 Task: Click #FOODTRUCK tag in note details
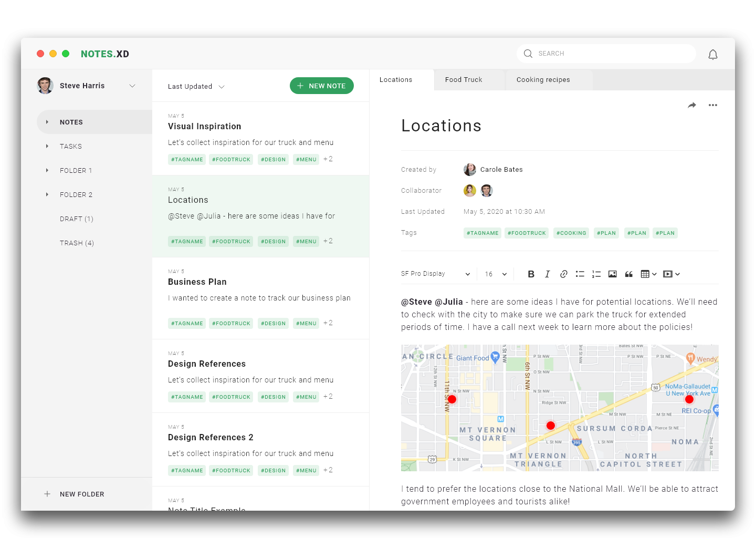pyautogui.click(x=527, y=233)
